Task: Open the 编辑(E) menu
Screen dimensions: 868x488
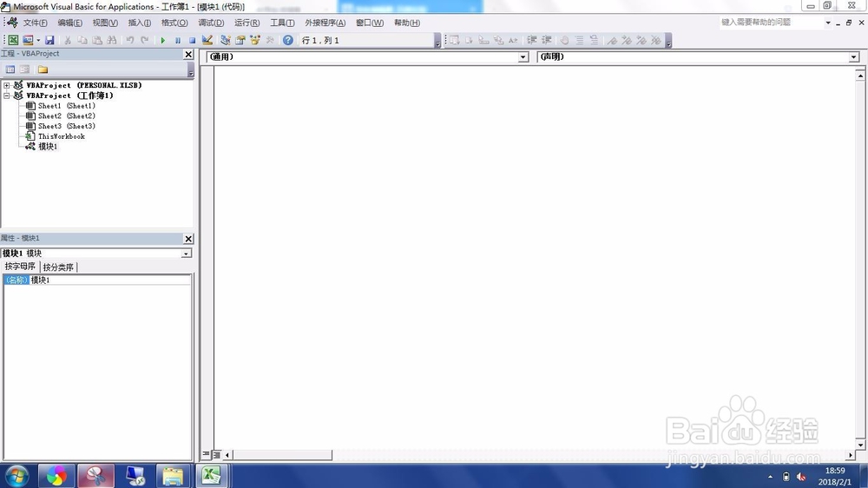Action: coord(69,23)
